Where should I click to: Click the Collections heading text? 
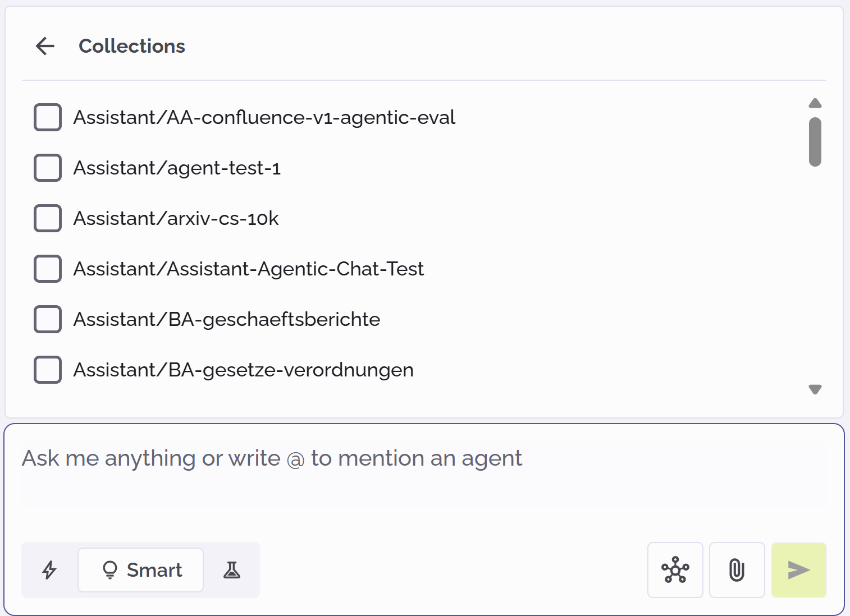point(132,46)
